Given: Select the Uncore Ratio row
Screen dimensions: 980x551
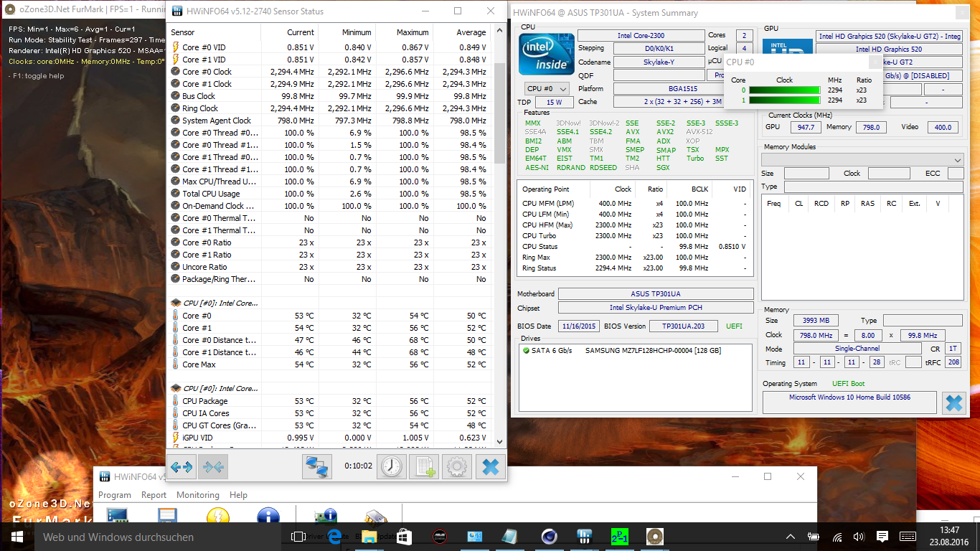Looking at the screenshot, I should click(x=329, y=267).
